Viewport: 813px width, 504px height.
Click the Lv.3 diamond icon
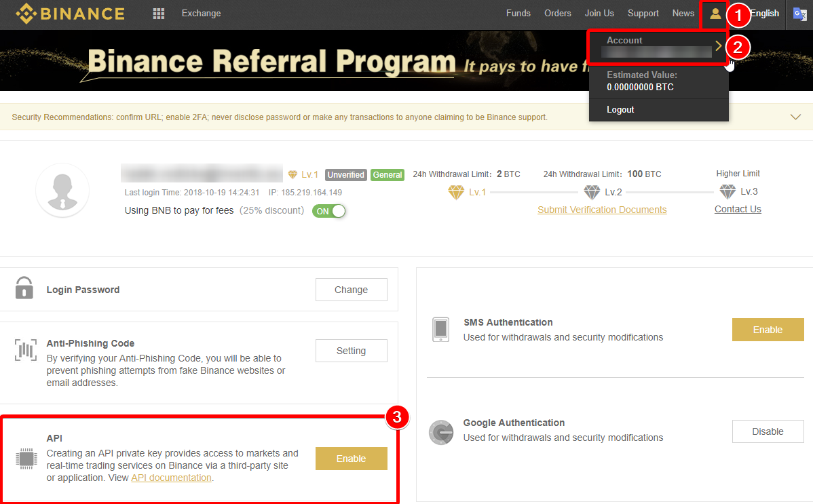(x=728, y=192)
